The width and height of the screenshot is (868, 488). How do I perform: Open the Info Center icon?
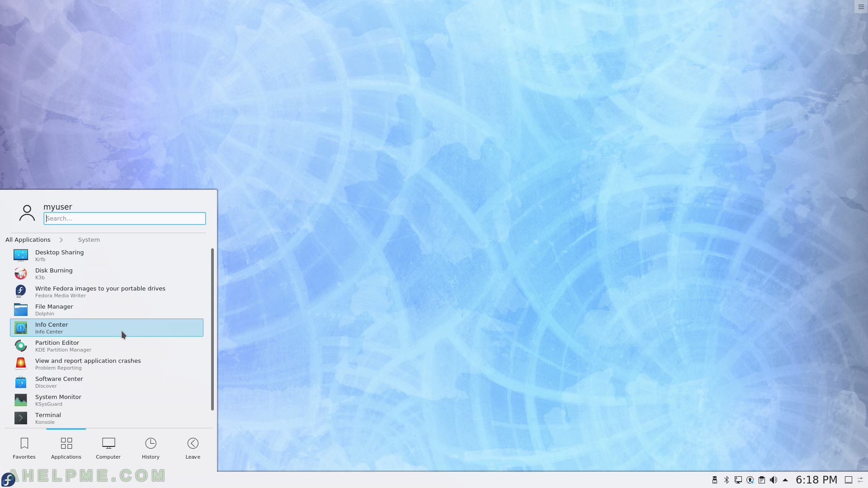coord(20,328)
